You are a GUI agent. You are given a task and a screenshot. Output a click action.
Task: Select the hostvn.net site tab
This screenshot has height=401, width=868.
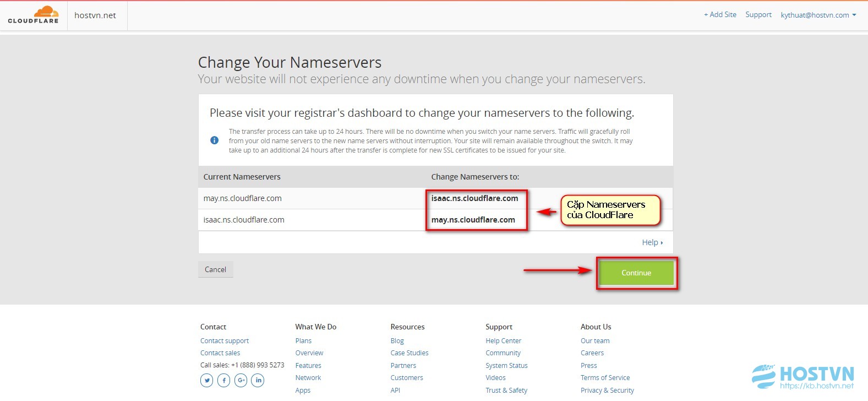pyautogui.click(x=95, y=15)
